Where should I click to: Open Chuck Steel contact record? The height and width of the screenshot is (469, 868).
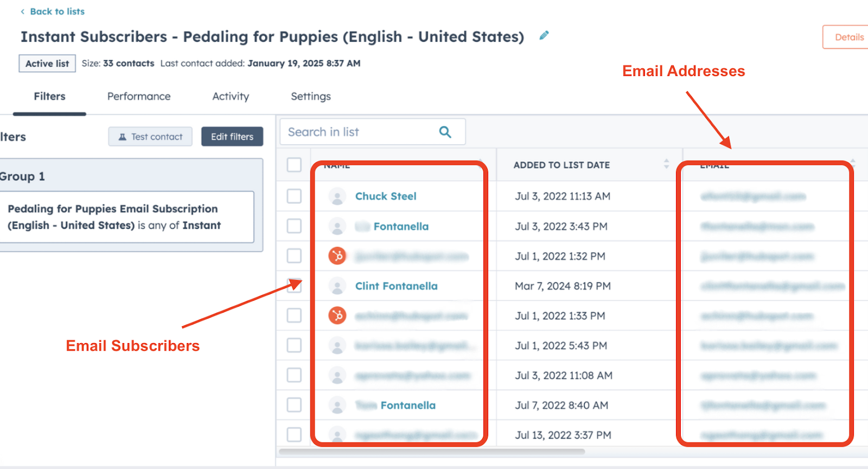(386, 197)
